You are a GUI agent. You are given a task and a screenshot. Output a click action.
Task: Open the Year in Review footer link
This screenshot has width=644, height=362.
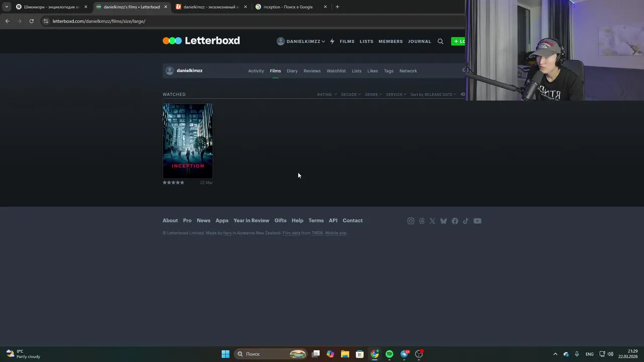251,221
